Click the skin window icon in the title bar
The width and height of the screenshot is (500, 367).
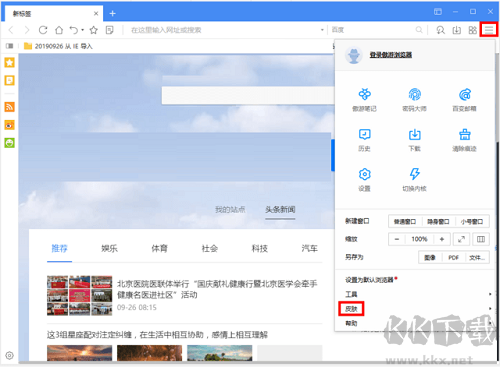(x=438, y=12)
